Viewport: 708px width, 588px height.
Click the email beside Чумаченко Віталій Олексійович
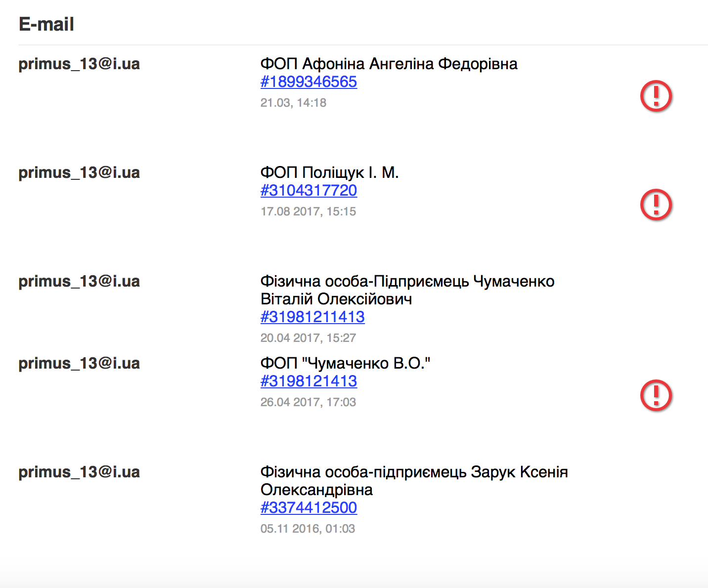tap(79, 282)
